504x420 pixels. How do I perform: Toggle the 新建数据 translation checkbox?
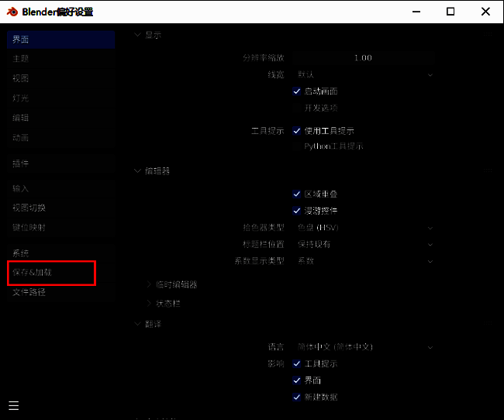[x=297, y=397]
